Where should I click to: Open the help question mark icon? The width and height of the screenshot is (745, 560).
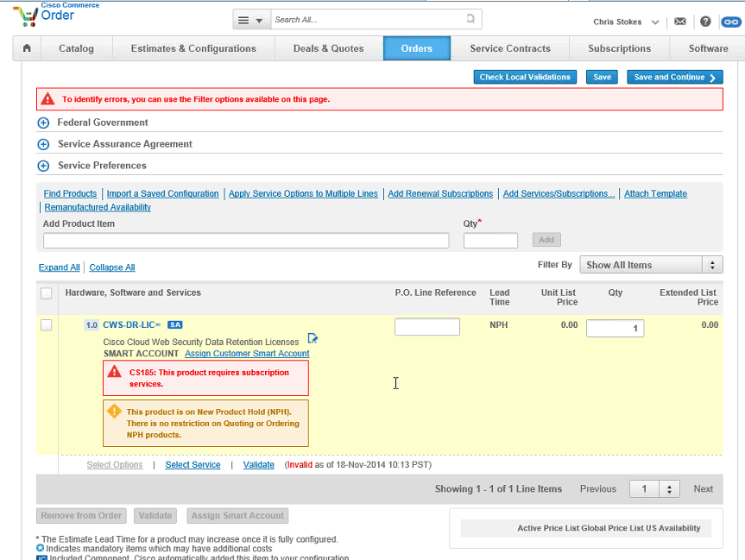pyautogui.click(x=705, y=22)
